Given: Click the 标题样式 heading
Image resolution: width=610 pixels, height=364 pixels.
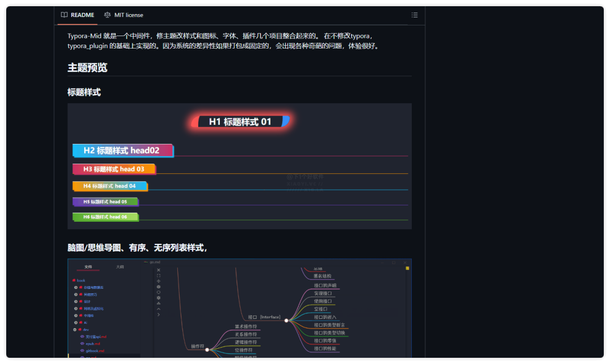Looking at the screenshot, I should coord(84,92).
